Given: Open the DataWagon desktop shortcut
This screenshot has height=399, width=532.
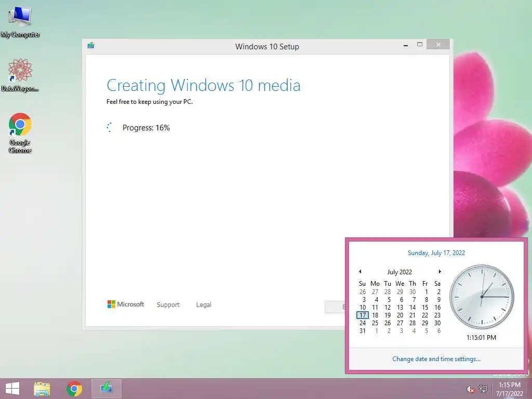Looking at the screenshot, I should [20, 75].
